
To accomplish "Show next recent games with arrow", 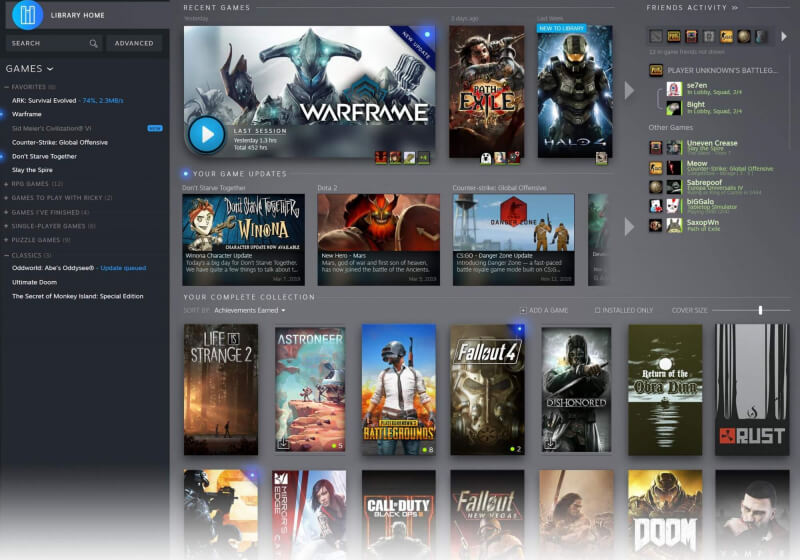I will pos(629,90).
